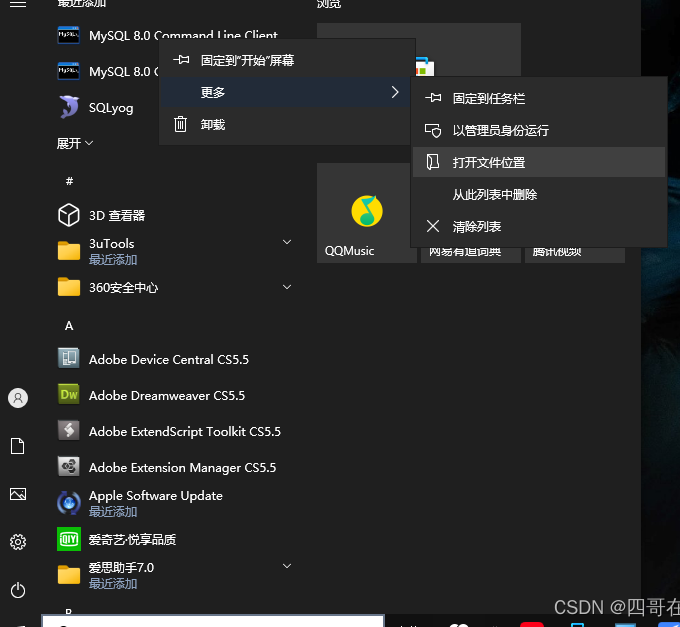Expand the 爱思助手7.0 folder
Viewport: 680px width, 627px height.
click(287, 567)
